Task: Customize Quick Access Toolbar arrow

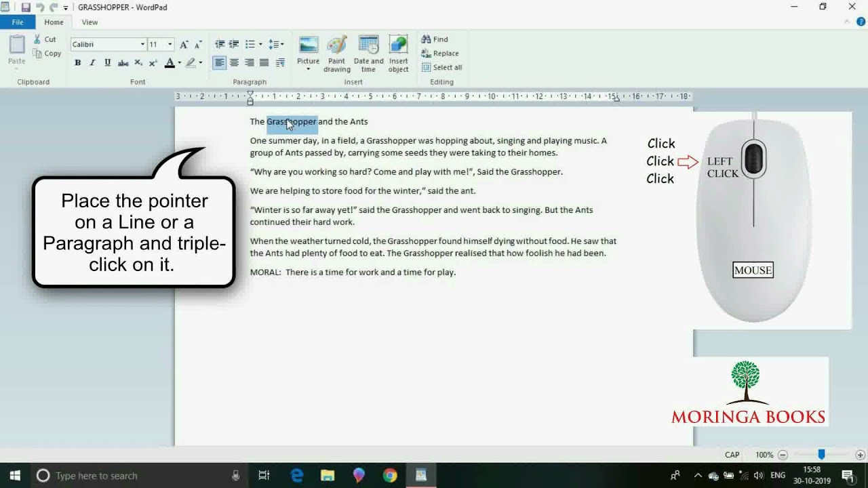Action: 66,8
